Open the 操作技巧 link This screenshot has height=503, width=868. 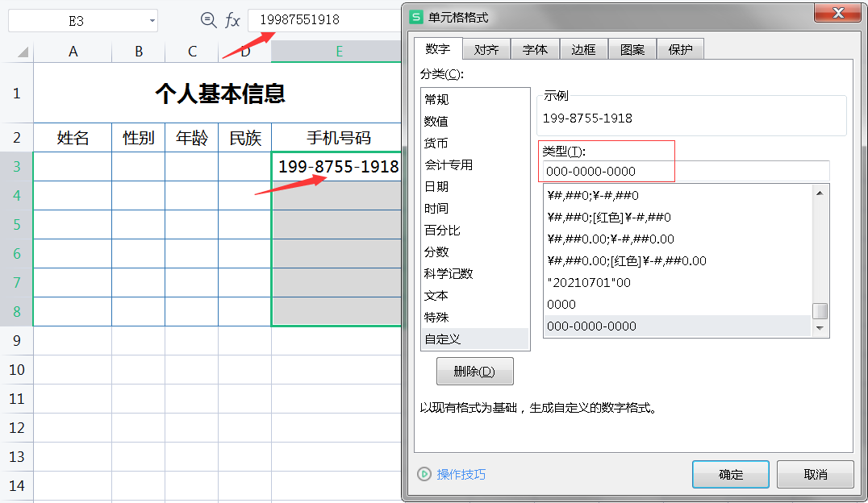click(461, 474)
